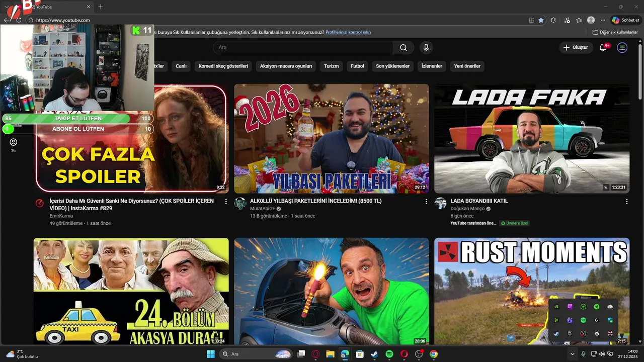Open the LADA FAKA video thumbnail
The image size is (644, 362).
(x=532, y=138)
